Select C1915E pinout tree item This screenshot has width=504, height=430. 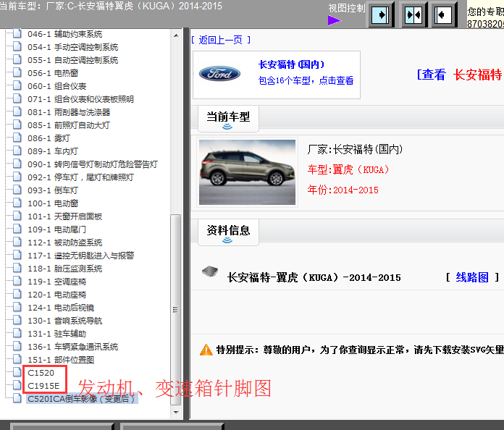coord(43,386)
